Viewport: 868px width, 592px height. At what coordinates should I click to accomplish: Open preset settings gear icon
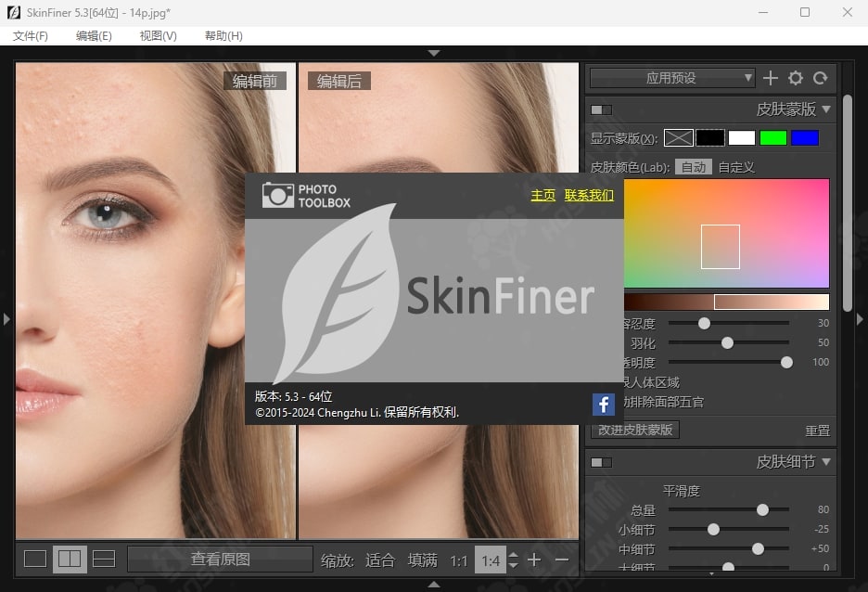tap(795, 79)
